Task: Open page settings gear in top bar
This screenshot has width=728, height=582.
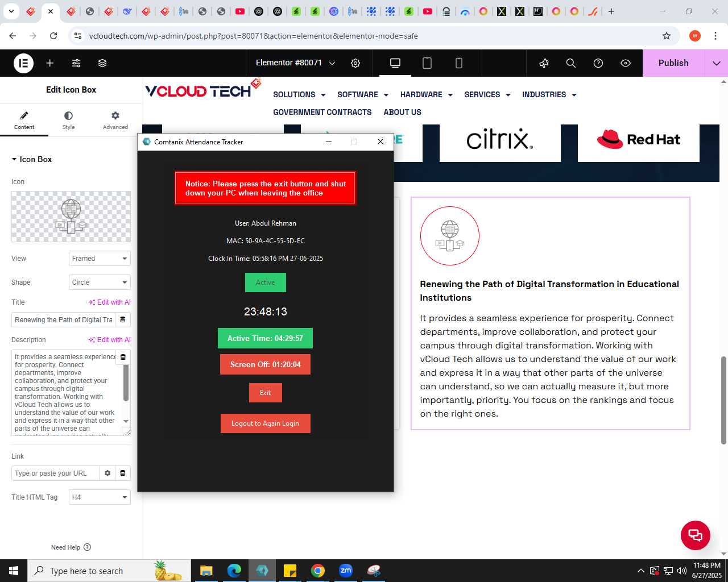Action: pyautogui.click(x=355, y=63)
